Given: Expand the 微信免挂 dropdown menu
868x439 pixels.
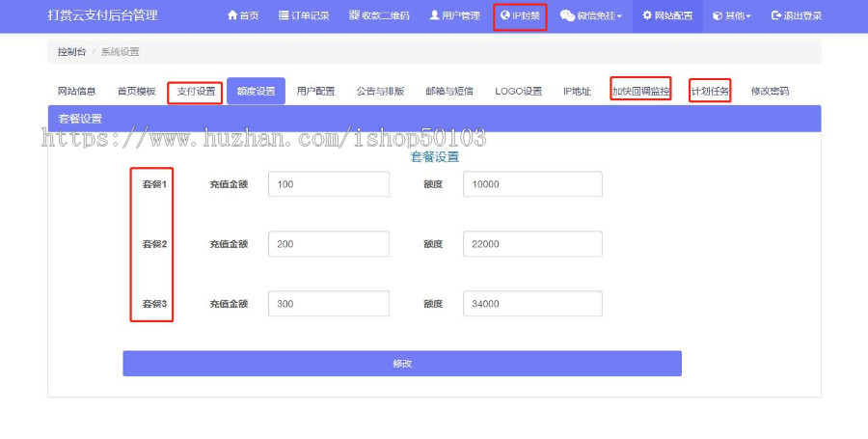Looking at the screenshot, I should (590, 15).
